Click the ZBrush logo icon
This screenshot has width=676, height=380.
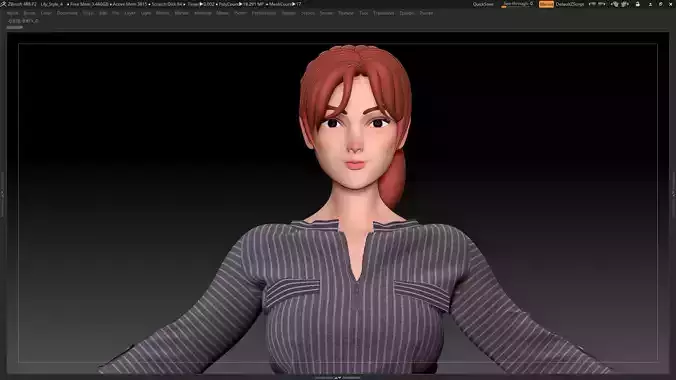click(x=3, y=4)
